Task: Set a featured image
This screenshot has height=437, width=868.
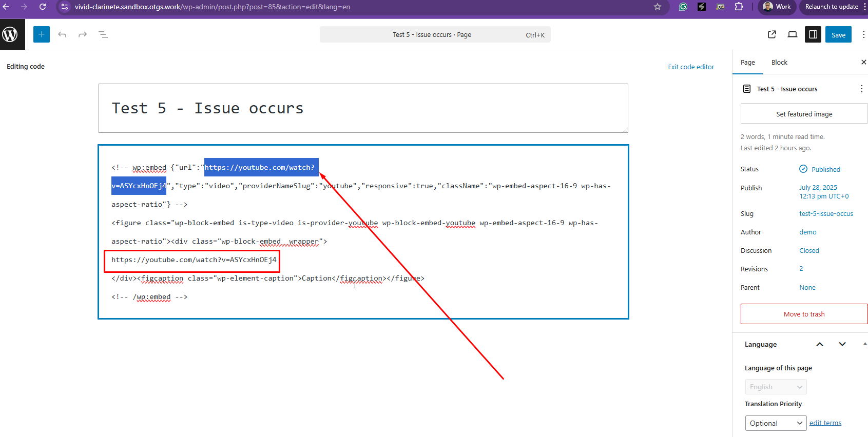Action: [804, 114]
